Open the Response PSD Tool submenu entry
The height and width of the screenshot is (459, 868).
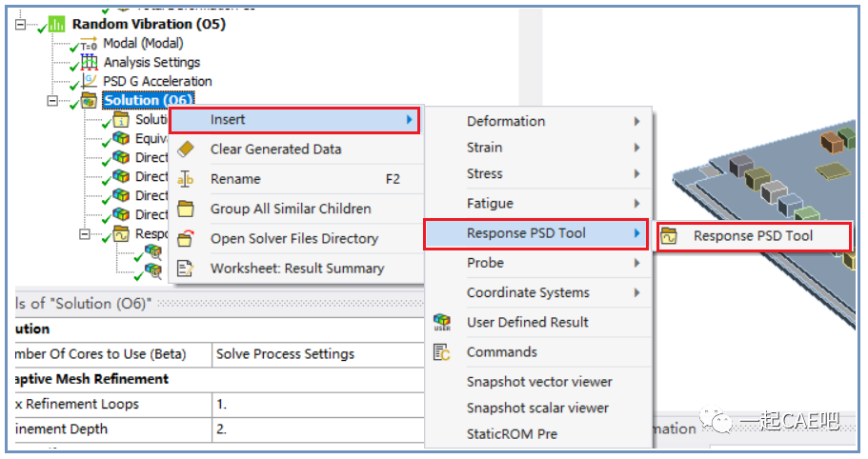point(536,234)
